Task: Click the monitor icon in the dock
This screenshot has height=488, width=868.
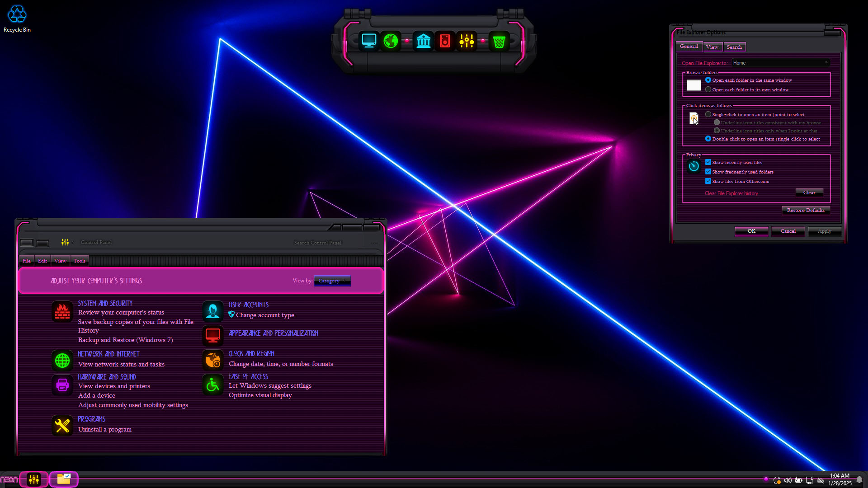Action: coord(369,41)
